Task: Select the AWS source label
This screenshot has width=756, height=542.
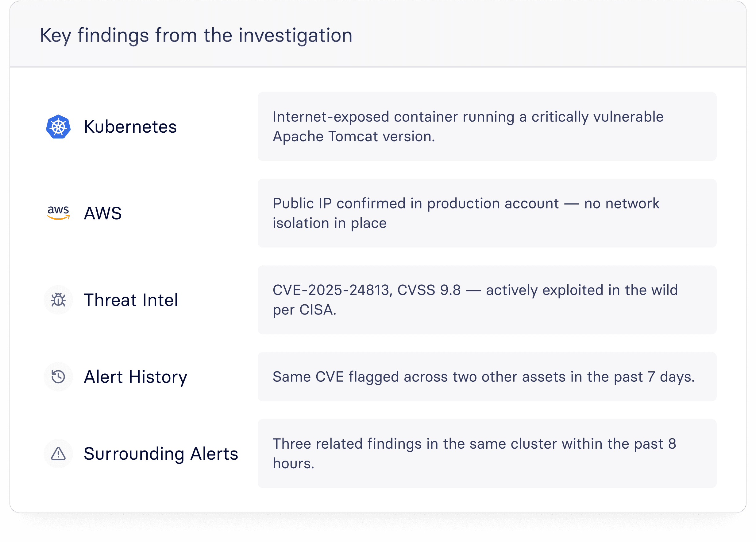Action: [x=103, y=213]
